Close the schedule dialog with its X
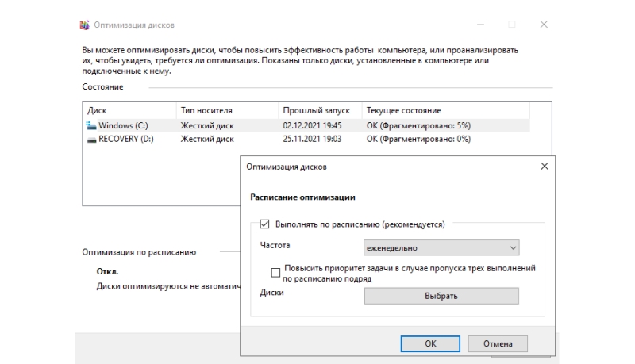Screen dimensions: 635x364 545,167
